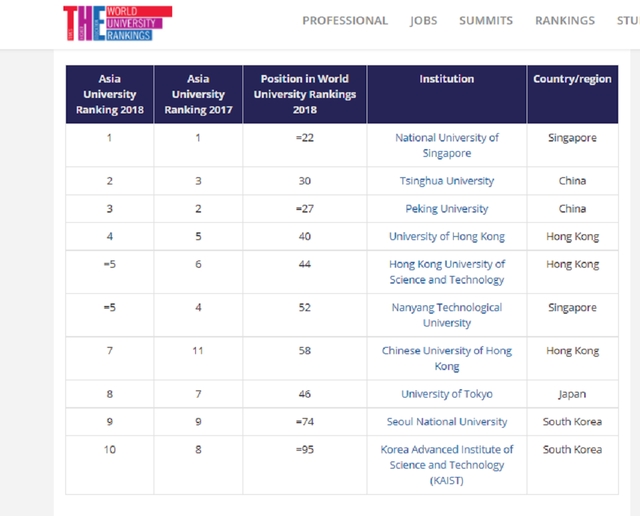Open University of Tokyo link
This screenshot has height=516, width=640.
point(447,394)
